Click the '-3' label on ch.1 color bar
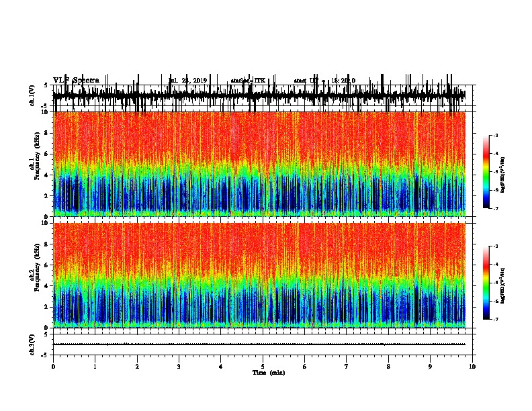Viewport: 532px width, 411px height. tap(495, 136)
